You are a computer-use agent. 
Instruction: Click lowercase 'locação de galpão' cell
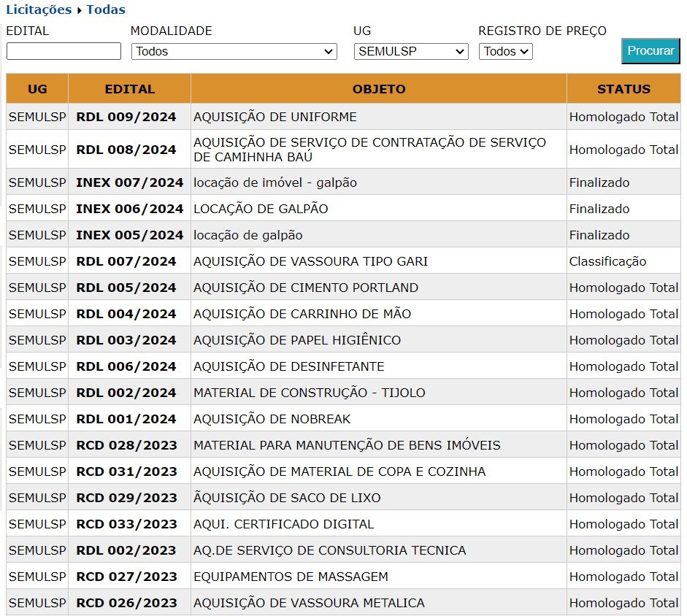coord(379,235)
